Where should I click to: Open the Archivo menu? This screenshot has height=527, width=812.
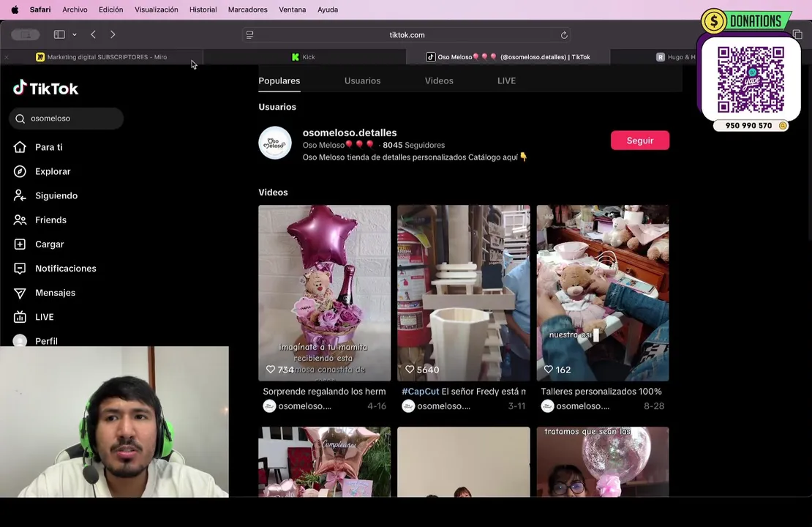point(75,10)
